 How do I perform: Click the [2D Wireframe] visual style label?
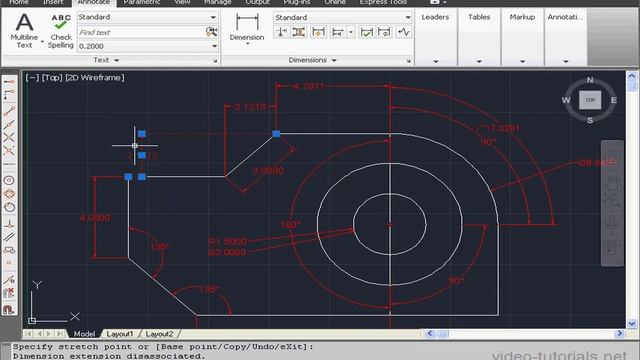coord(95,78)
